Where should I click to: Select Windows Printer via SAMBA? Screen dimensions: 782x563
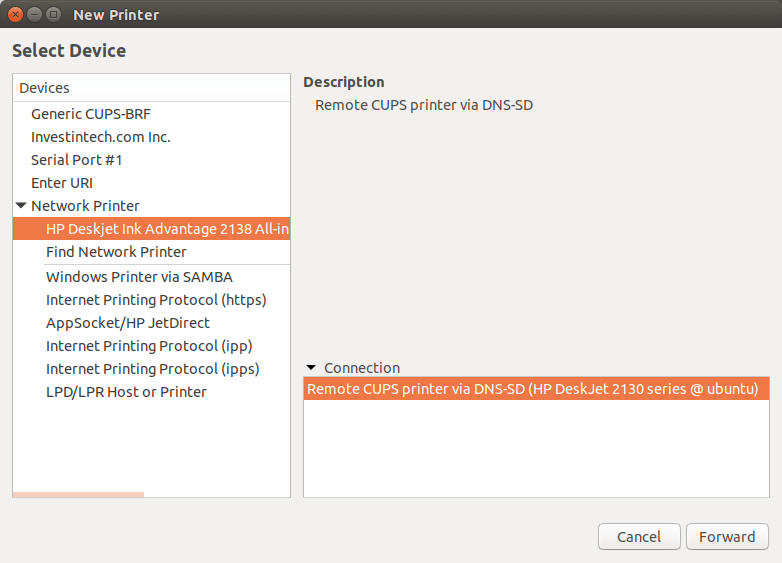tap(139, 277)
